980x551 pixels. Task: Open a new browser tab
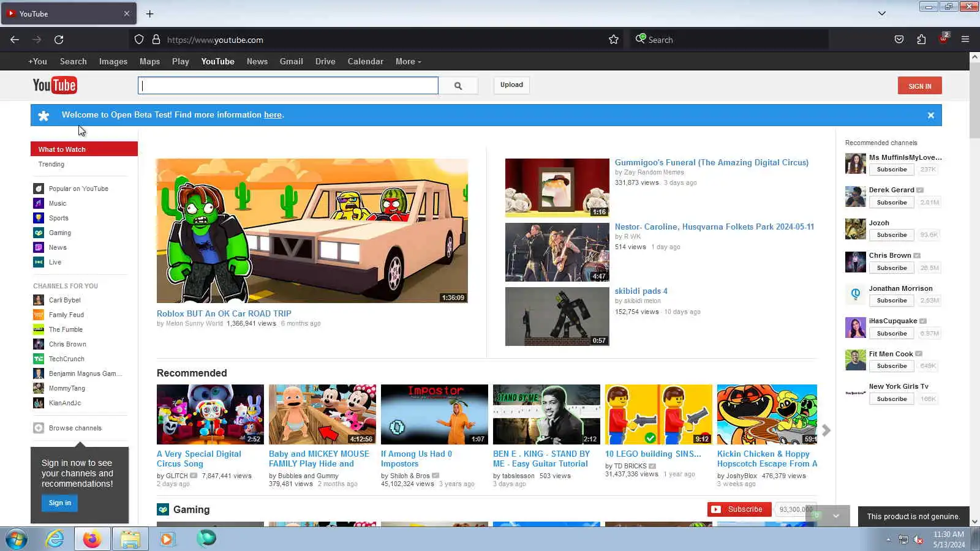click(x=150, y=13)
